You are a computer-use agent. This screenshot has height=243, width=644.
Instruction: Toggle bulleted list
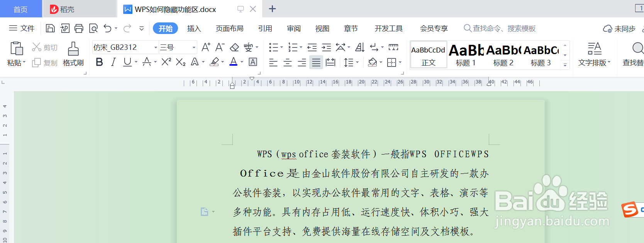[274, 47]
